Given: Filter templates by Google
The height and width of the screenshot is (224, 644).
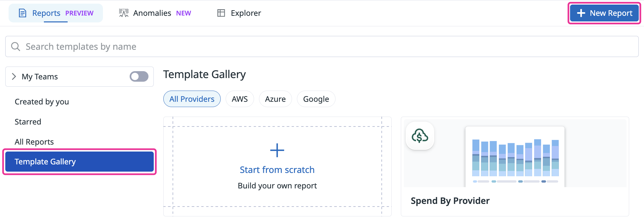Looking at the screenshot, I should click(316, 99).
